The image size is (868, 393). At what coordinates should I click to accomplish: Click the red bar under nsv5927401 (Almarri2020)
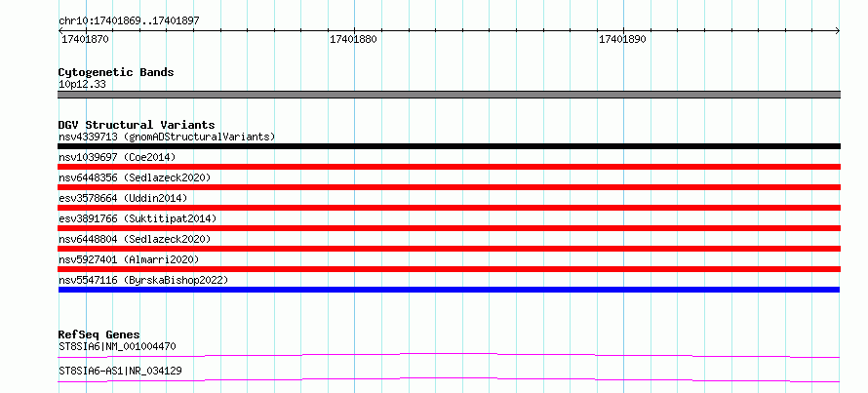point(449,269)
